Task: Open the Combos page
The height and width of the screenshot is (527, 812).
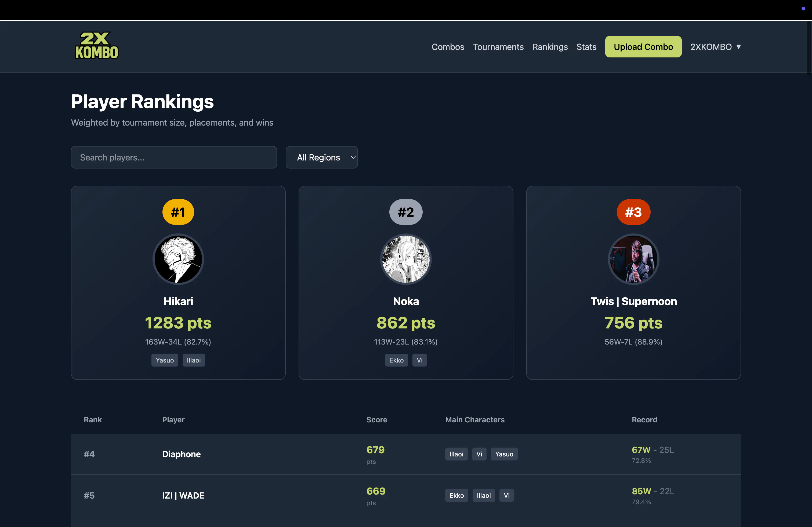Action: (448, 47)
